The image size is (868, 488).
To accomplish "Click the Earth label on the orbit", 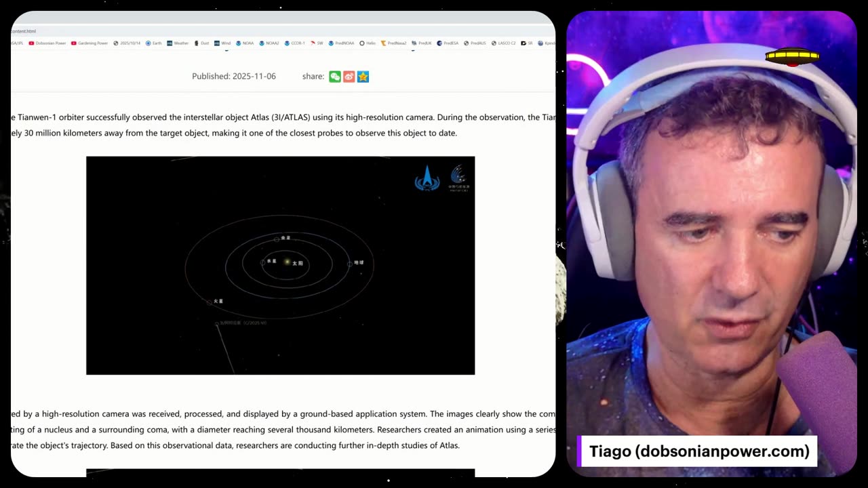I will (x=359, y=262).
